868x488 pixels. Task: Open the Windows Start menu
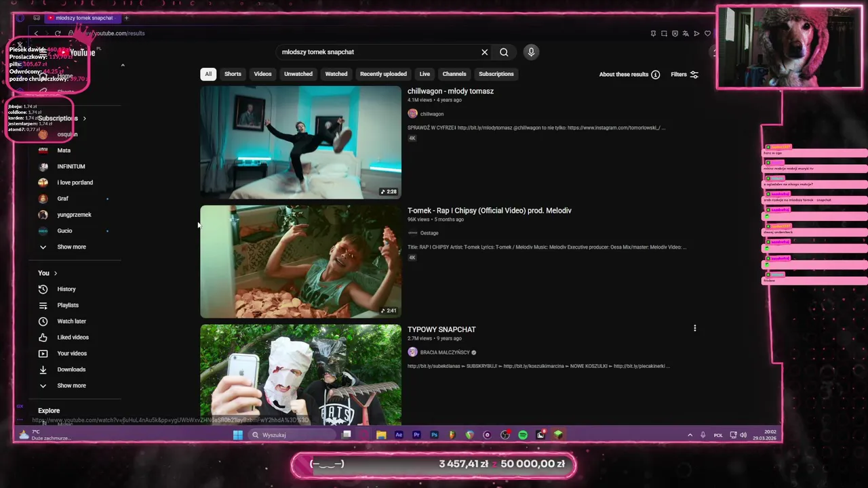click(238, 435)
